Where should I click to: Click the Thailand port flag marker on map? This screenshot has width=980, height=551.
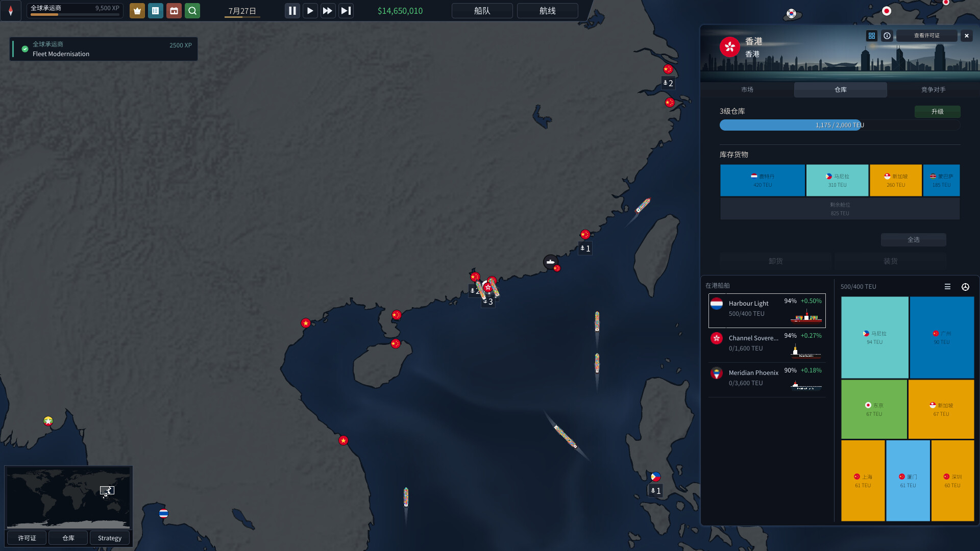(x=163, y=513)
